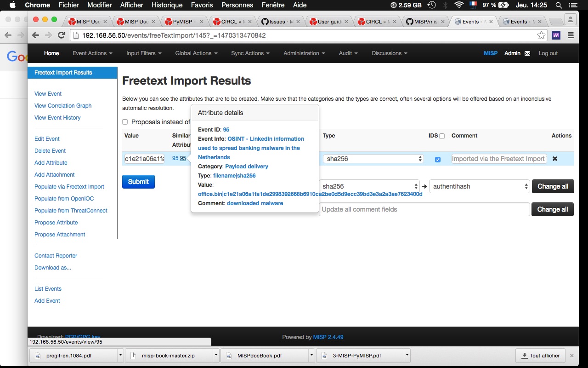Open Spotlight search in the menu bar
This screenshot has width=588, height=368.
click(559, 5)
